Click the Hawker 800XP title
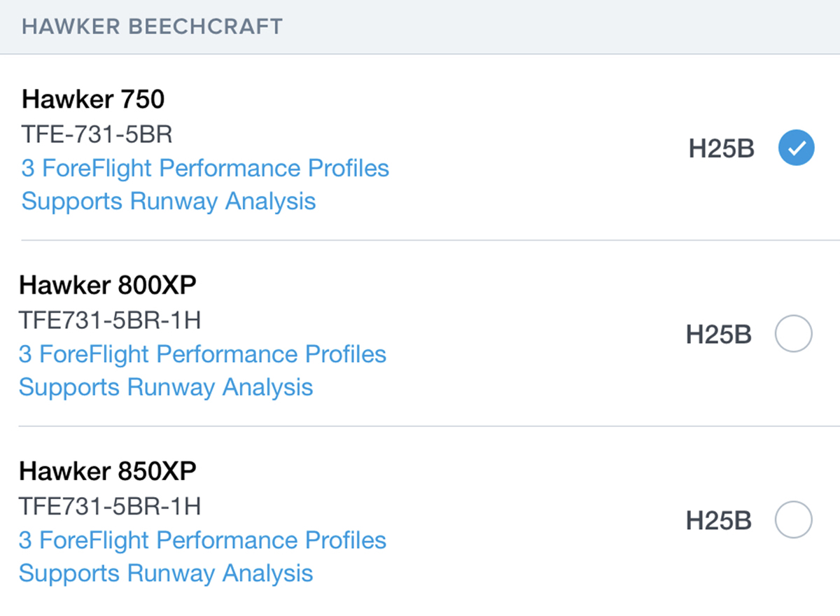Screen dimensions: 840x616 point(107,286)
